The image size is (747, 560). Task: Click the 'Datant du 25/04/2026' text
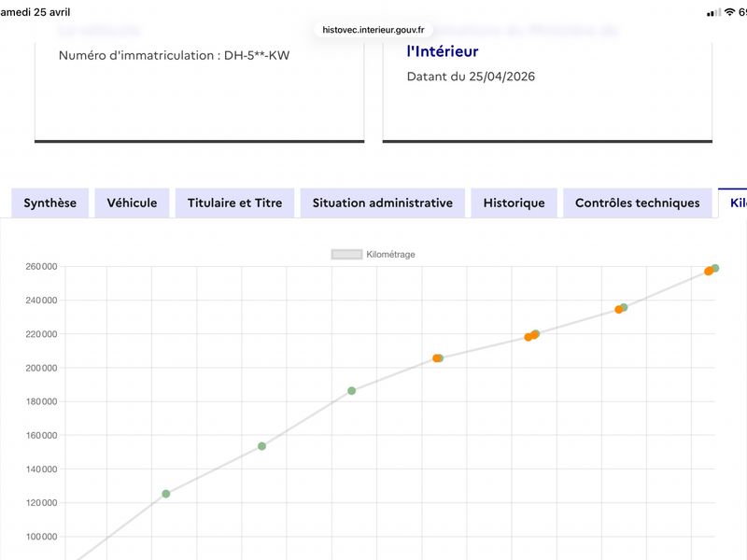[x=471, y=77]
